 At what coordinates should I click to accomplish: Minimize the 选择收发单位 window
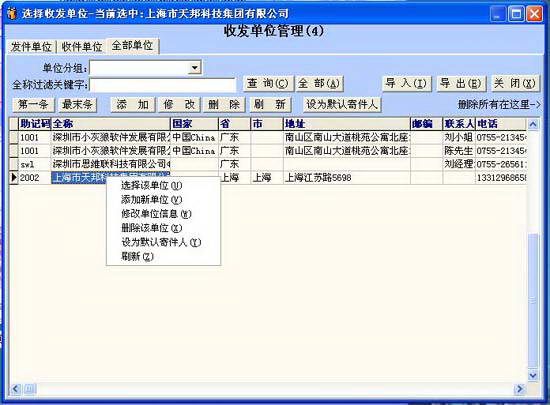pyautogui.click(x=497, y=14)
